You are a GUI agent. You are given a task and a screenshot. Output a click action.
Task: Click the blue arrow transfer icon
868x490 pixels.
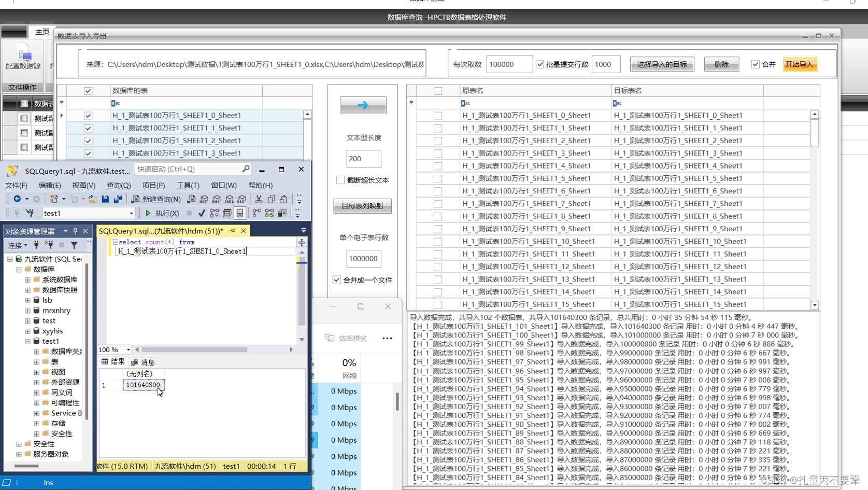[x=363, y=105]
